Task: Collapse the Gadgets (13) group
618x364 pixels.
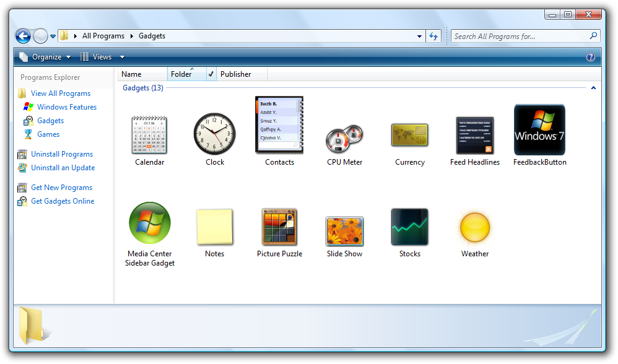Action: pos(593,88)
